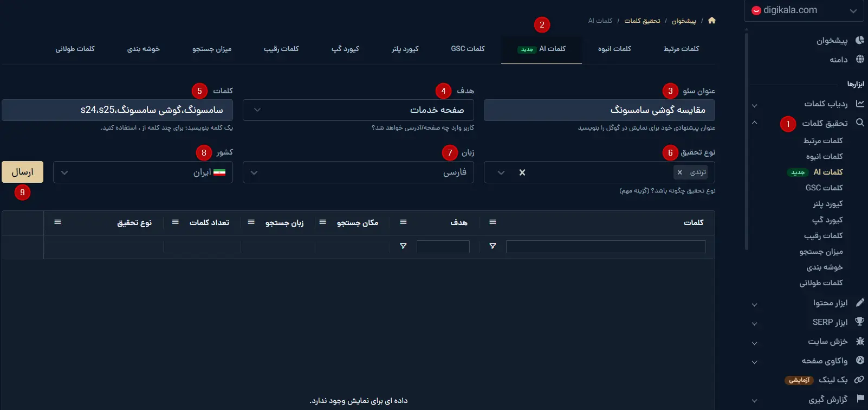Click the domain globe icon in sidebar

(859, 59)
